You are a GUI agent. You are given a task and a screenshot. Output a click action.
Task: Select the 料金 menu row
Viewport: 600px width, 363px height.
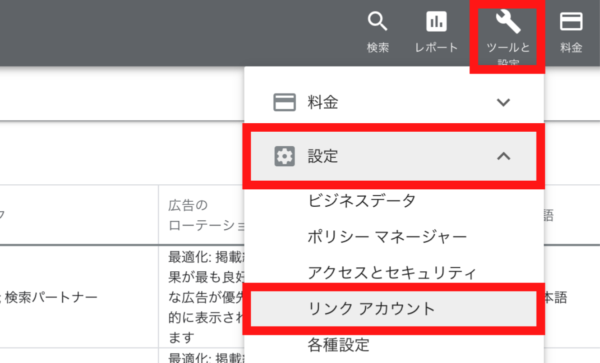point(394,102)
